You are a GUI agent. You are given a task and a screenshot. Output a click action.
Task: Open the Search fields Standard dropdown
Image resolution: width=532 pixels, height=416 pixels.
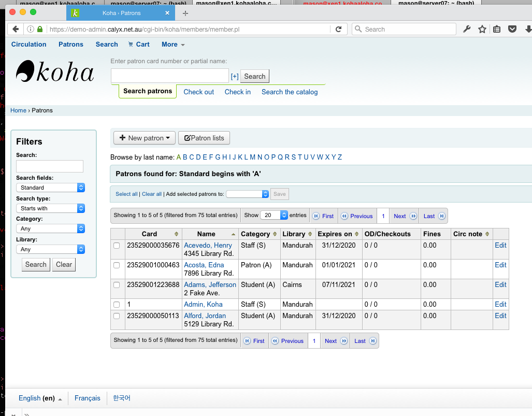(x=50, y=188)
